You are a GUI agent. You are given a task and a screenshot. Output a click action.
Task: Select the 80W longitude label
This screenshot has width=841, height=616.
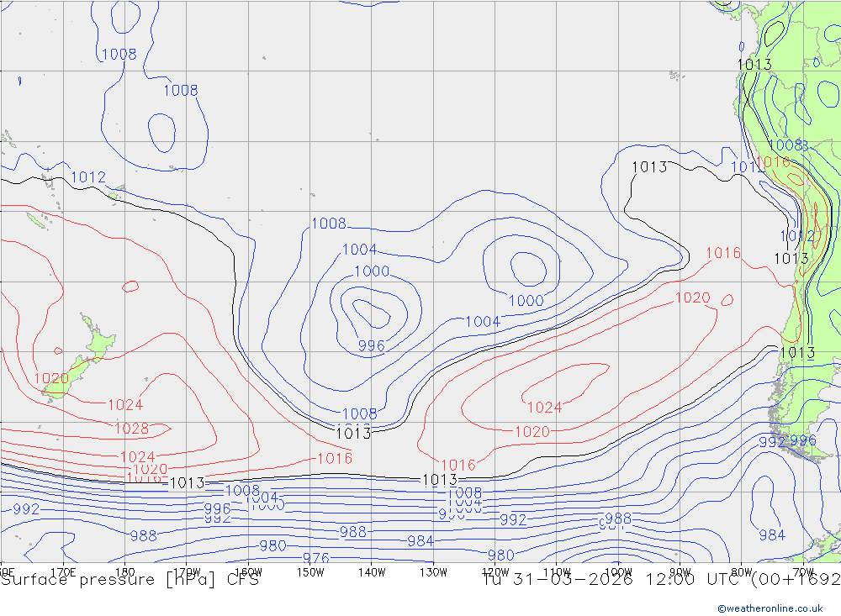click(x=742, y=572)
